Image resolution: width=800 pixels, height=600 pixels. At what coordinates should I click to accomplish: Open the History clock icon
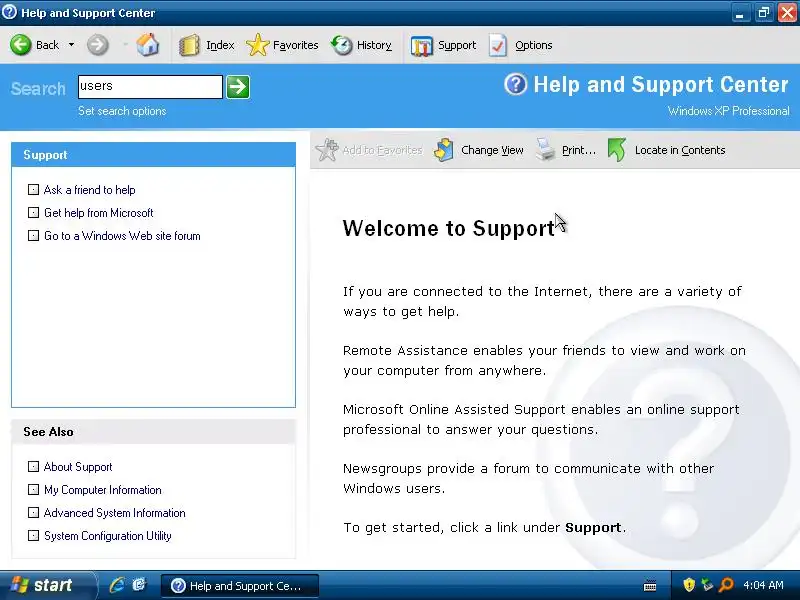[341, 45]
